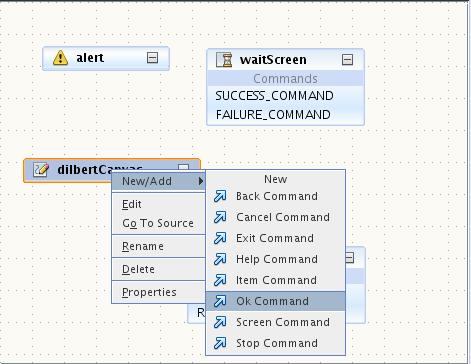This screenshot has width=471, height=364.
Task: Click the arrow icon beside Back Command
Action: pos(220,196)
